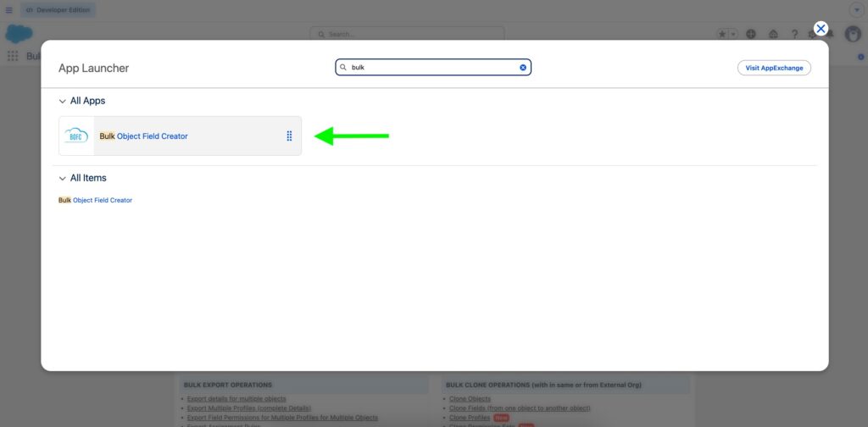Open the Help question mark icon
Image resolution: width=868 pixels, height=427 pixels.
794,34
